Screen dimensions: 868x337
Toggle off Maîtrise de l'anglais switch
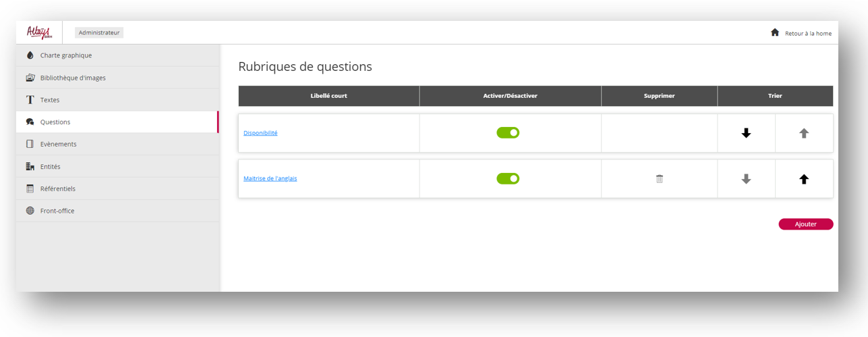pos(508,179)
